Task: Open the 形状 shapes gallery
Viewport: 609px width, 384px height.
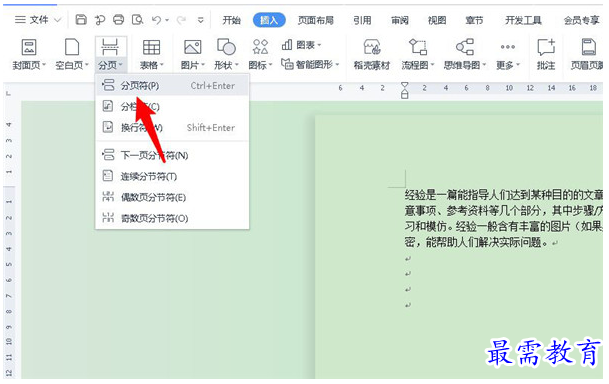Action: 226,54
